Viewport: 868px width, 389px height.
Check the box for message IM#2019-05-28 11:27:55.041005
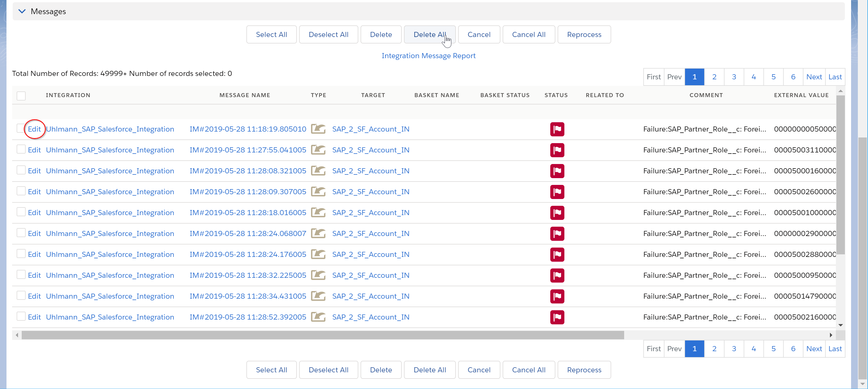tap(21, 149)
